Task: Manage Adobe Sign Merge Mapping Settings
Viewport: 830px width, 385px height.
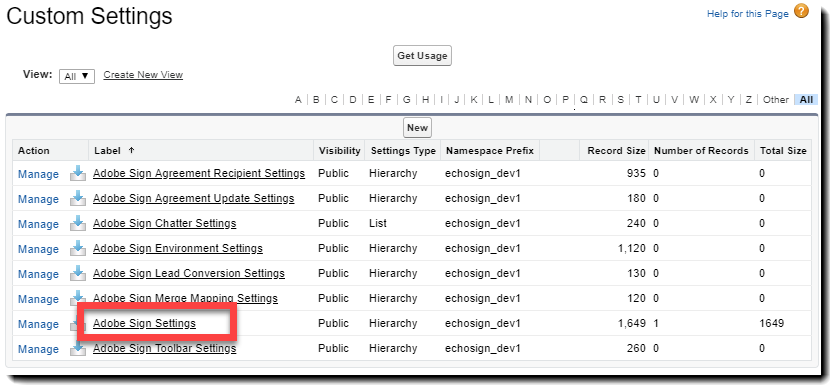Action: coord(38,299)
